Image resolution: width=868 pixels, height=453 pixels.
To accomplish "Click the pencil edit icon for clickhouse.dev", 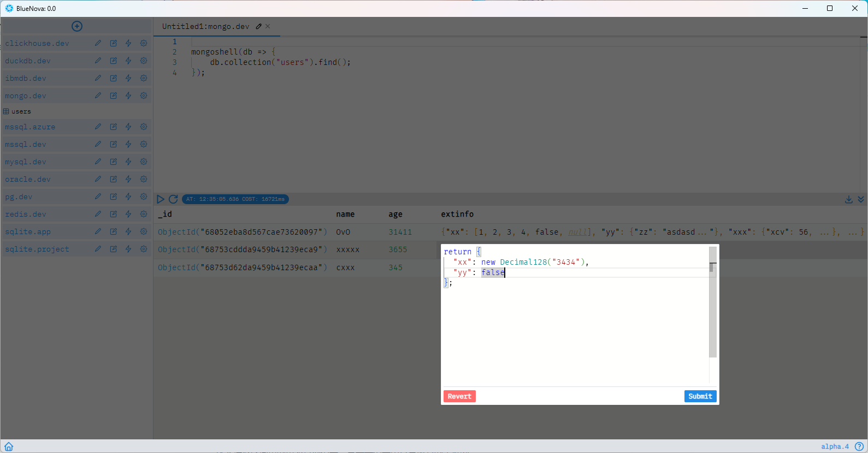I will (x=98, y=43).
